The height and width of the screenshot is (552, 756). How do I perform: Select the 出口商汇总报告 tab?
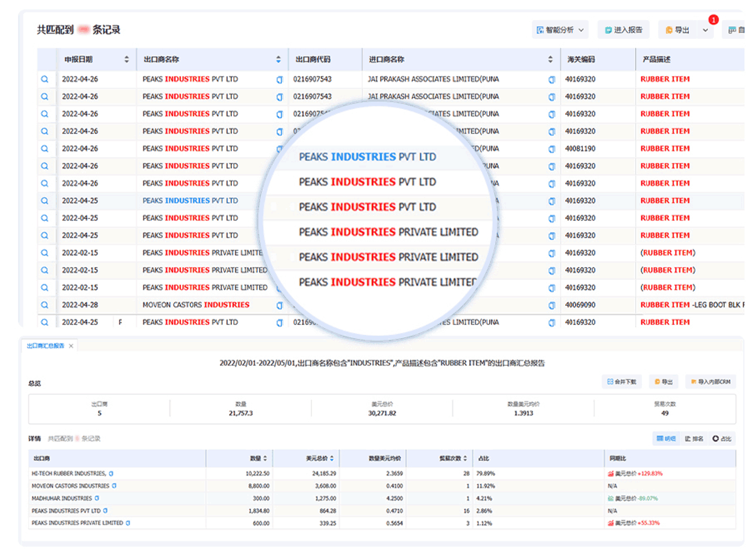click(x=45, y=346)
